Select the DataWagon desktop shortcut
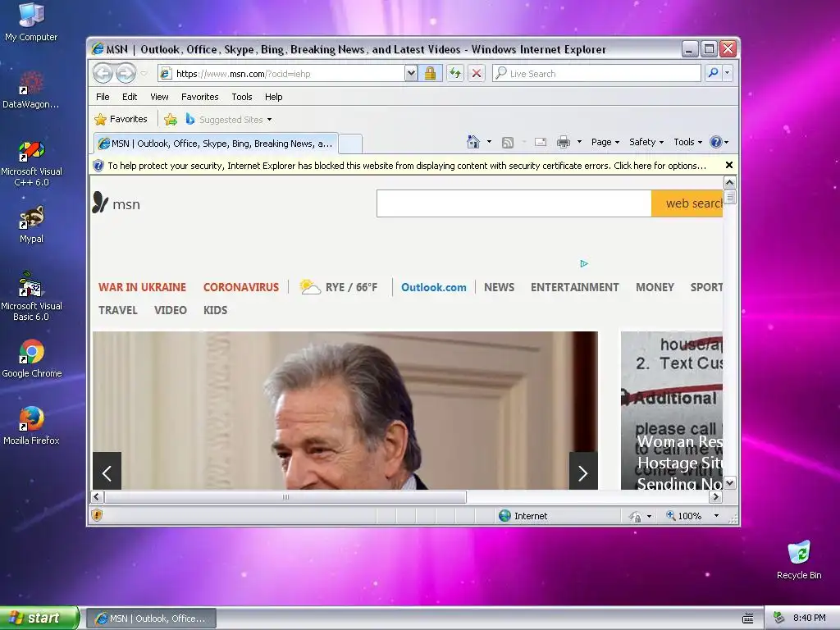This screenshot has height=630, width=840. [31, 90]
